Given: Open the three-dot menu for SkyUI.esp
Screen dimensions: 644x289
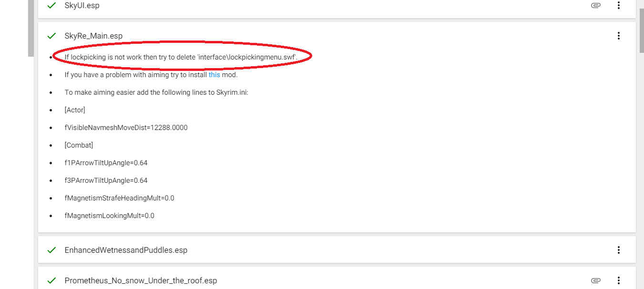Looking at the screenshot, I should click(618, 6).
